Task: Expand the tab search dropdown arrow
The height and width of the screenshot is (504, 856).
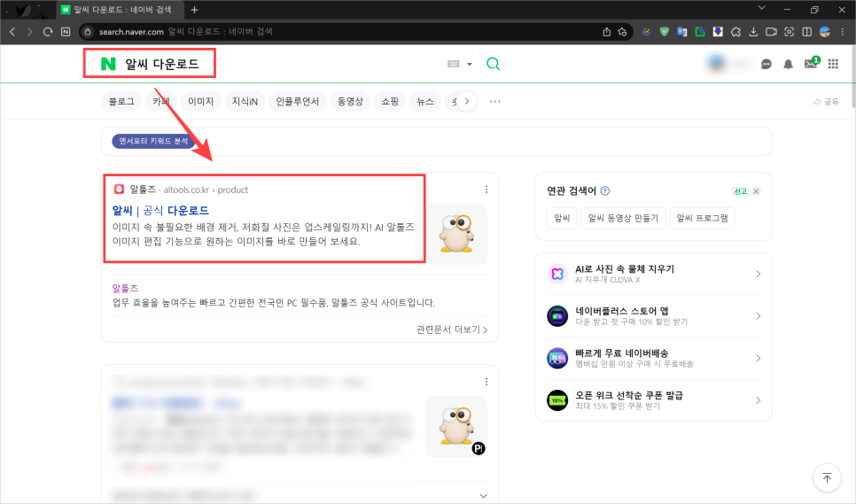Action: click(x=761, y=8)
